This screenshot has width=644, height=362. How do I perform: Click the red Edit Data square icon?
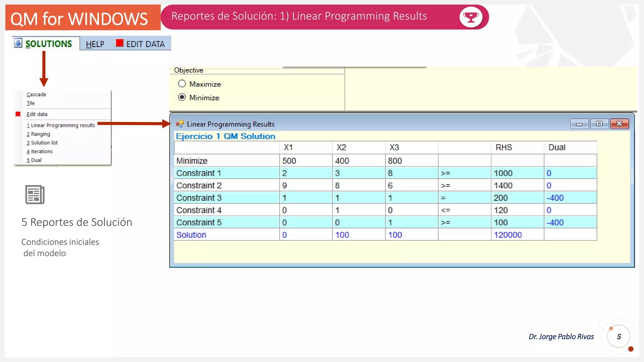pos(119,43)
